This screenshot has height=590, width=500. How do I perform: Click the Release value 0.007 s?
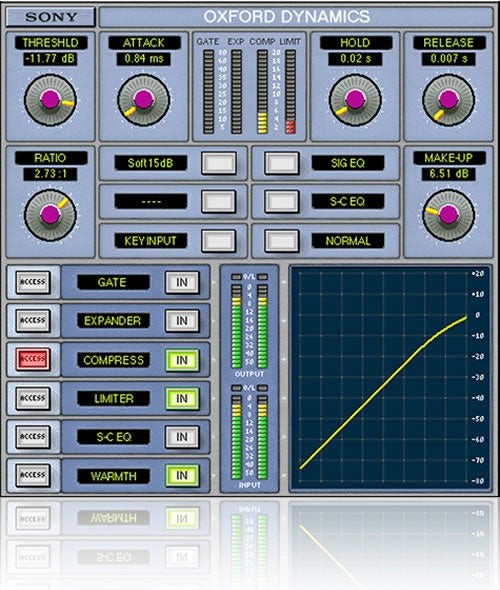click(x=448, y=59)
